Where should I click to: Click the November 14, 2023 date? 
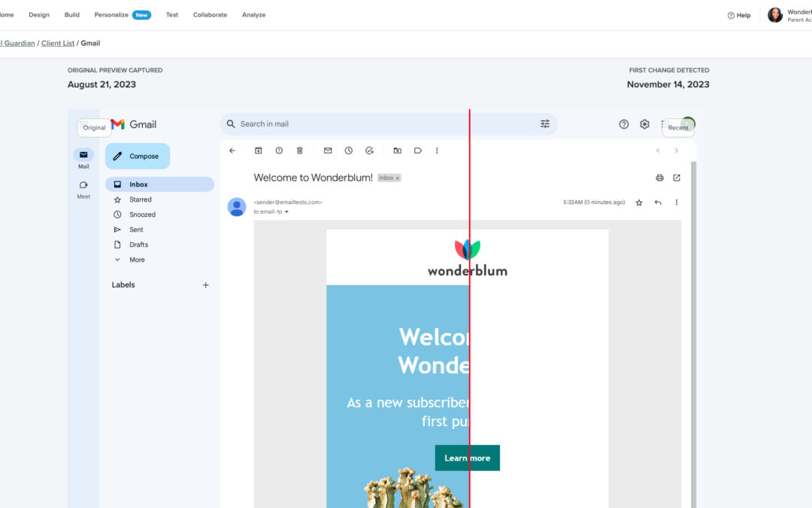(x=668, y=84)
